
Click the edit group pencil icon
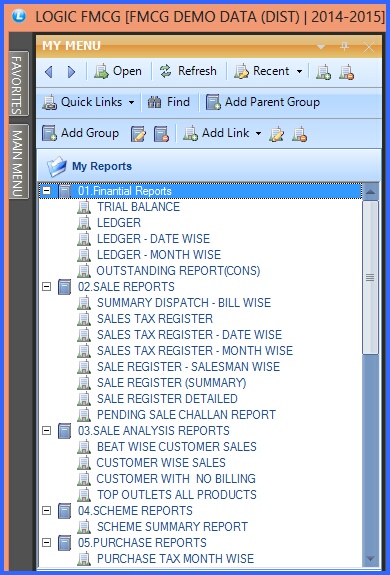pyautogui.click(x=138, y=134)
